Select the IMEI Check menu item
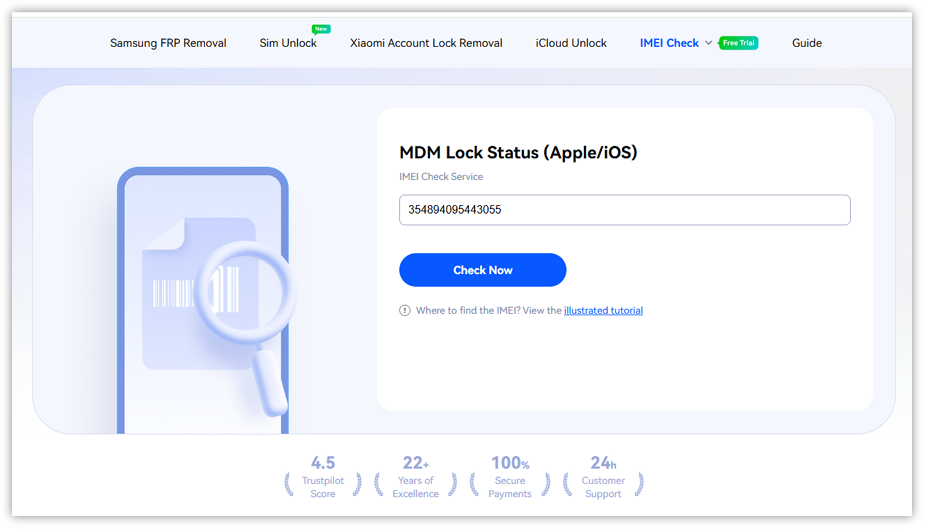925x529 pixels. click(x=669, y=43)
